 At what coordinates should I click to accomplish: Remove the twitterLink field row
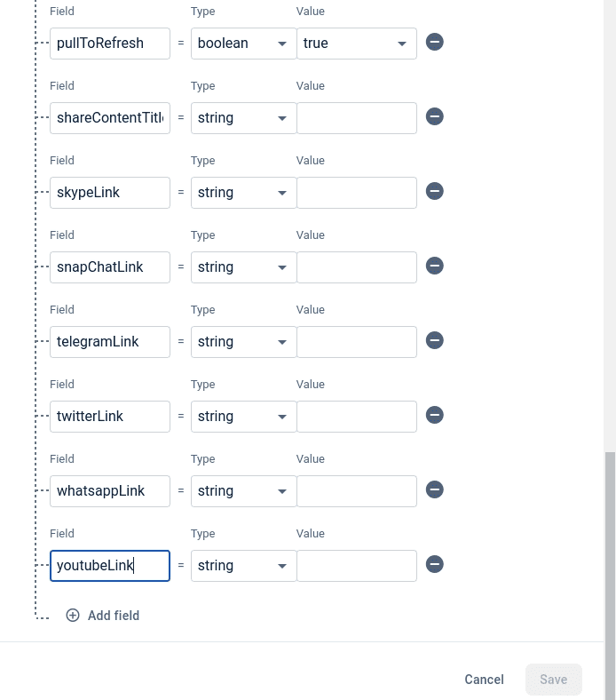coord(434,416)
